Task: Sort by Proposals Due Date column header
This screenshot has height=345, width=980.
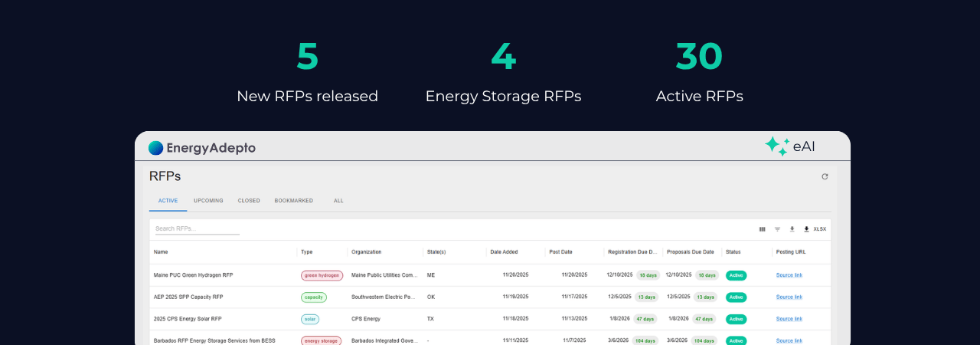Action: [x=690, y=251]
